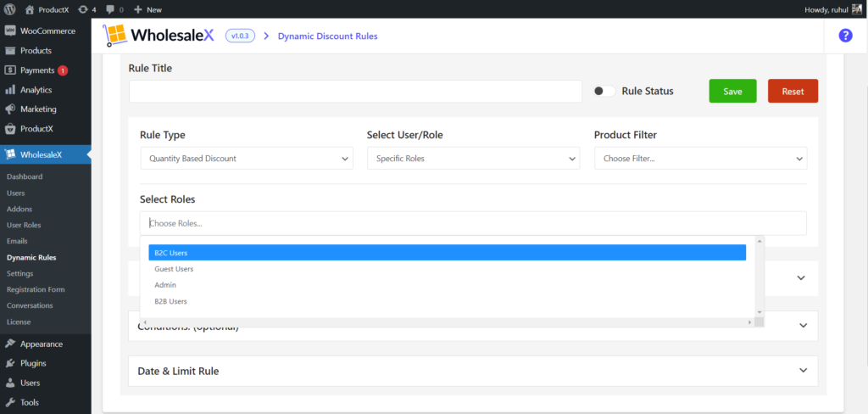Focus the Rule Title input field
The height and width of the screenshot is (414, 868).
point(355,91)
